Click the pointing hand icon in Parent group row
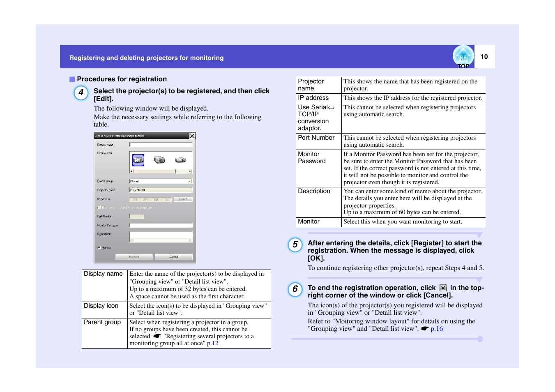The height and width of the screenshot is (392, 555). tap(157, 336)
